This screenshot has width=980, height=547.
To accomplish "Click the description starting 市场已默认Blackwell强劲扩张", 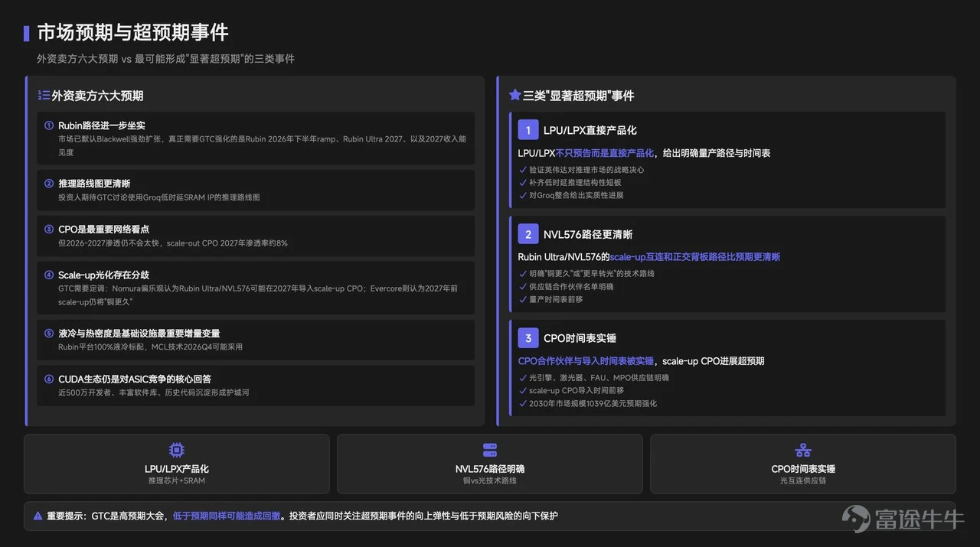I will point(262,145).
